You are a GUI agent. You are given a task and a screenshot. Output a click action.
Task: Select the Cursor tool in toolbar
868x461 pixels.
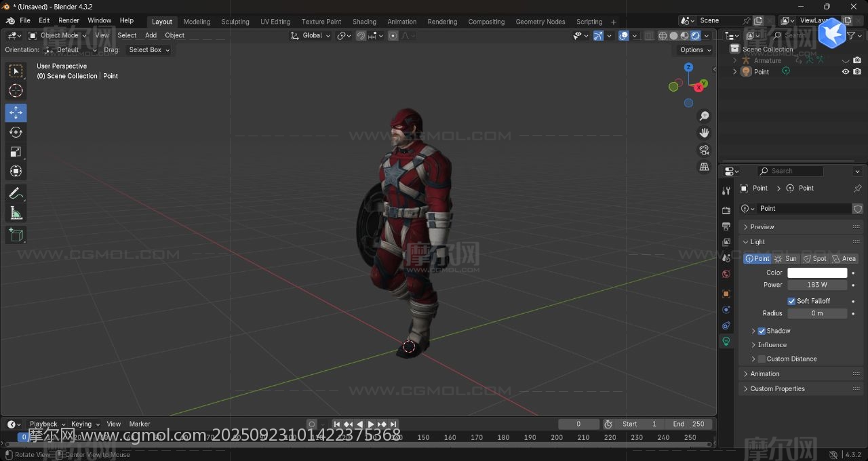16,91
